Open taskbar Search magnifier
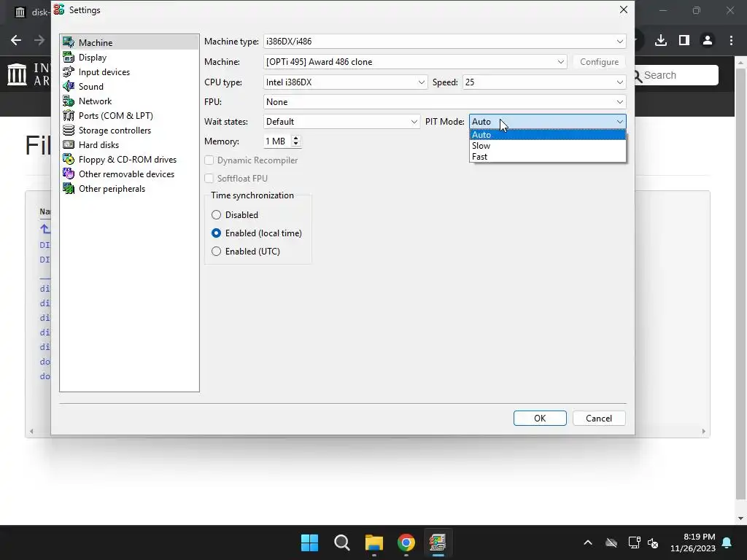Screen dimensions: 747x560 [x=341, y=542]
